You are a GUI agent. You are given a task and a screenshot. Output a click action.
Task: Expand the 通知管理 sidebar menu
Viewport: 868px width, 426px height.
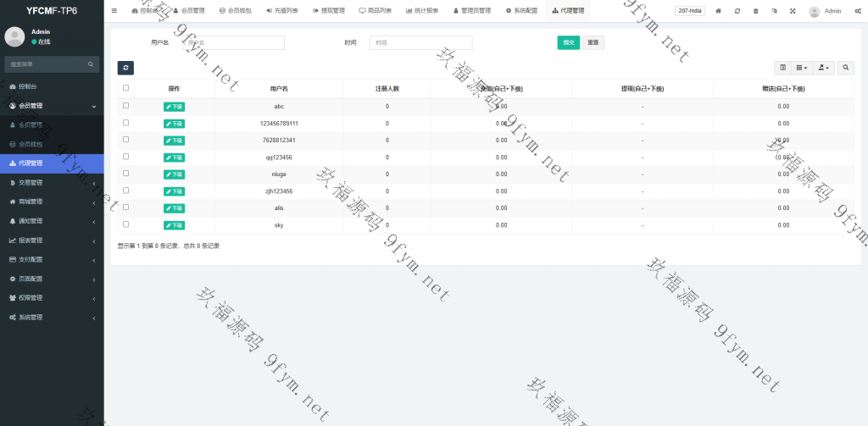click(x=52, y=221)
